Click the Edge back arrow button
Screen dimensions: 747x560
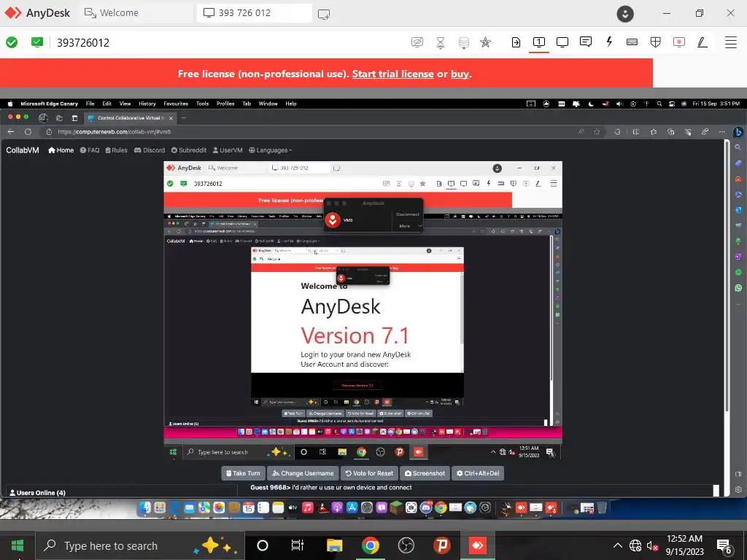(x=11, y=132)
